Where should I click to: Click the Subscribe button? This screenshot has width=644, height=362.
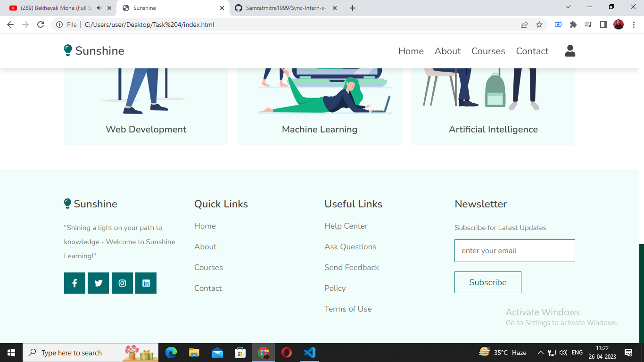(488, 282)
